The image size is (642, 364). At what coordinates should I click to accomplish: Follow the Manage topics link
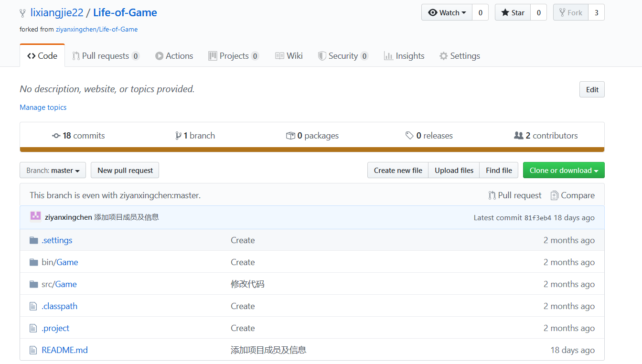[x=43, y=107]
